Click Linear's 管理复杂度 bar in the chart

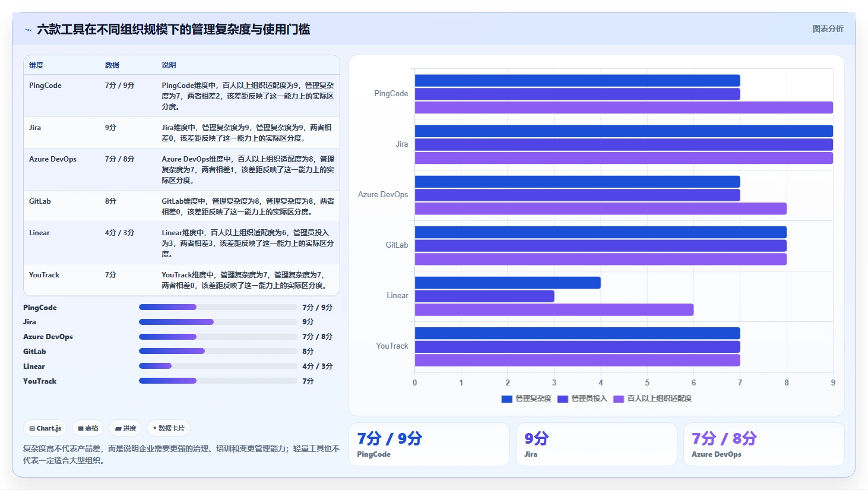click(x=508, y=283)
